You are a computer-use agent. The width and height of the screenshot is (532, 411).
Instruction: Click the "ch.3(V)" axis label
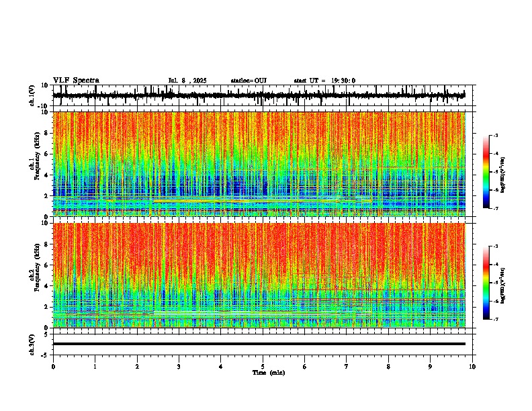(32, 345)
